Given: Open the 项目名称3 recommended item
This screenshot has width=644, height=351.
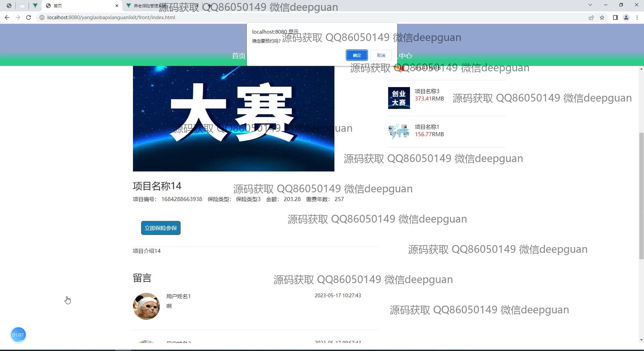Looking at the screenshot, I should tap(427, 91).
